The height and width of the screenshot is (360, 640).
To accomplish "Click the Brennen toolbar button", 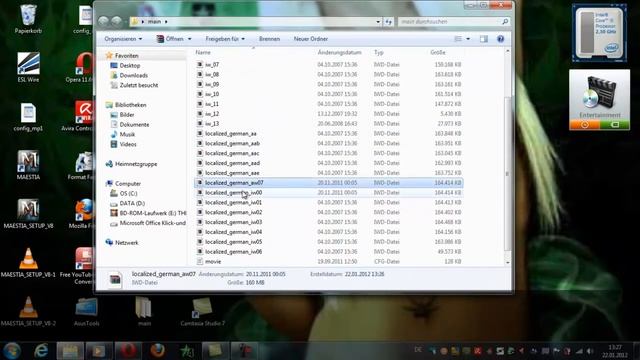I will coord(269,39).
